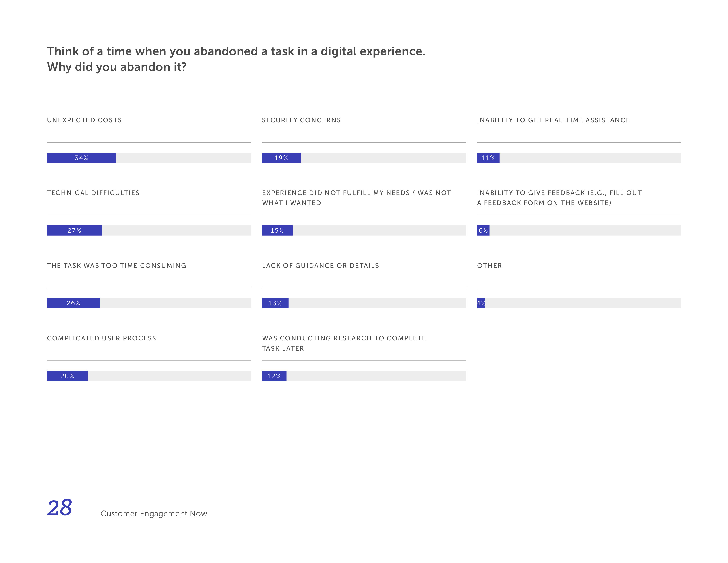
Task: Click the 15% blue bar segment
Action: point(277,230)
